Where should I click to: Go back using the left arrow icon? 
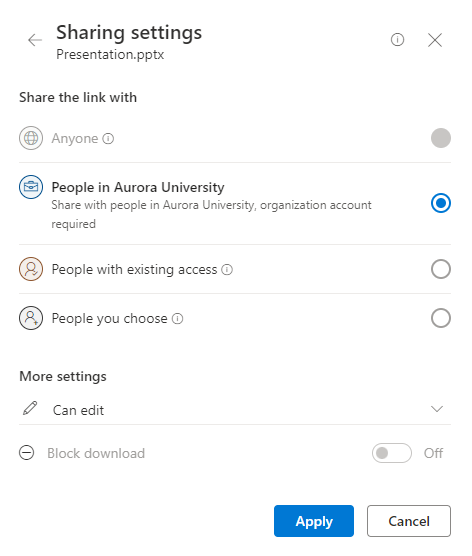[x=35, y=40]
